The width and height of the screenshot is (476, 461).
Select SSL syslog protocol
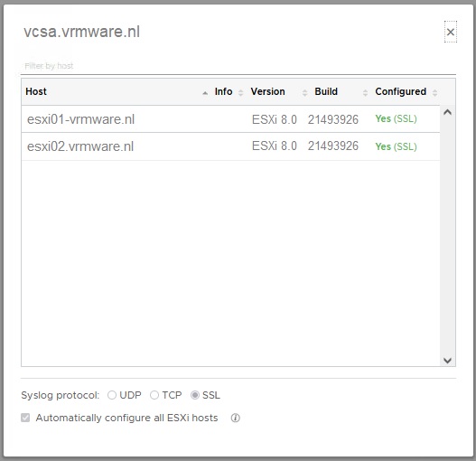pos(195,395)
